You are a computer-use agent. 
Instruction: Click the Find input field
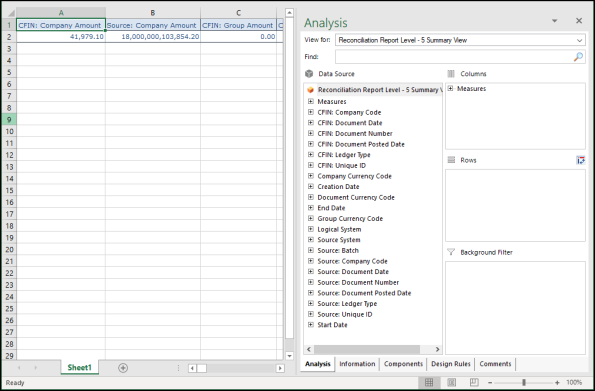[x=454, y=57]
